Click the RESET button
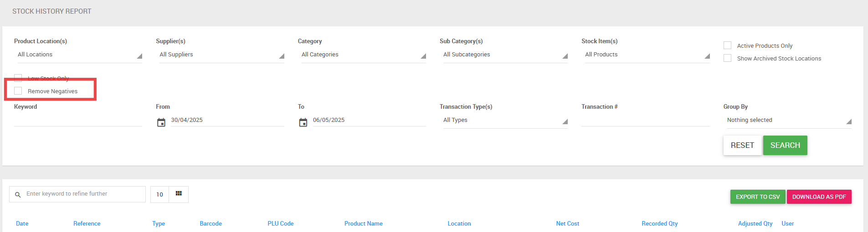This screenshot has height=232, width=868. pos(742,145)
